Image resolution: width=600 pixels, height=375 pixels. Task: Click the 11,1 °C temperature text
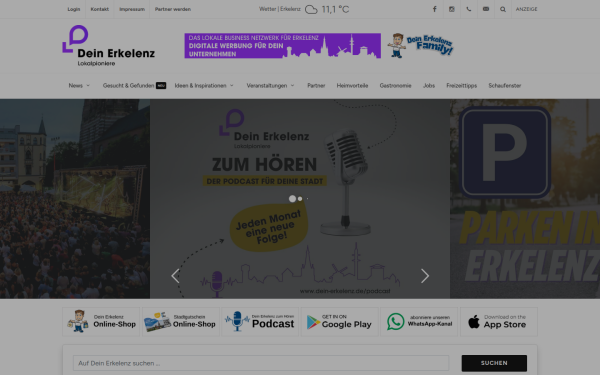pyautogui.click(x=335, y=9)
